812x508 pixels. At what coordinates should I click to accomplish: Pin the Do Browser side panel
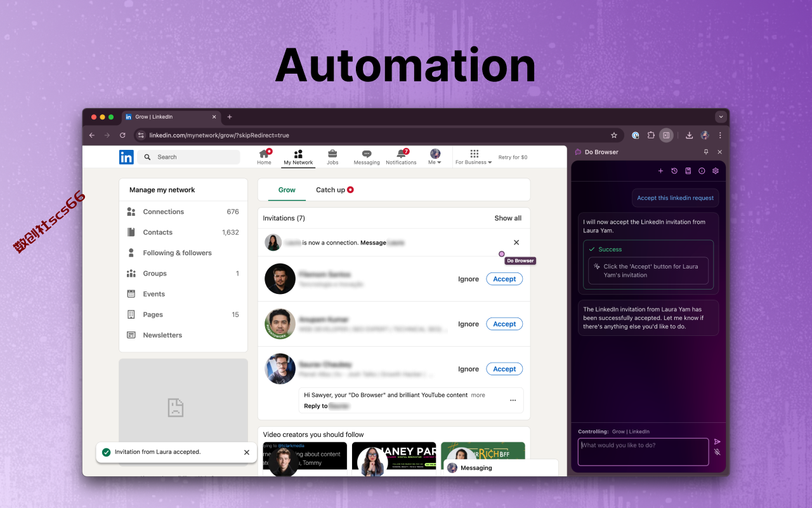click(x=706, y=152)
